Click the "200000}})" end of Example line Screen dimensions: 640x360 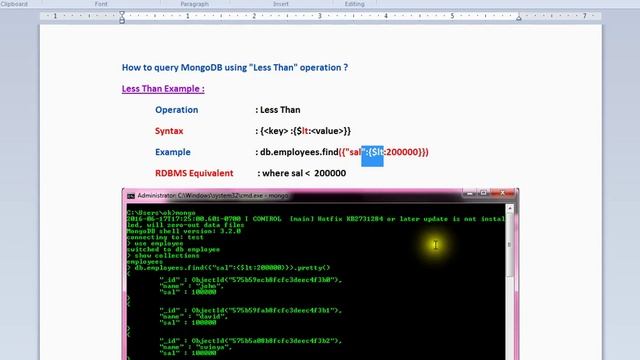click(407, 152)
